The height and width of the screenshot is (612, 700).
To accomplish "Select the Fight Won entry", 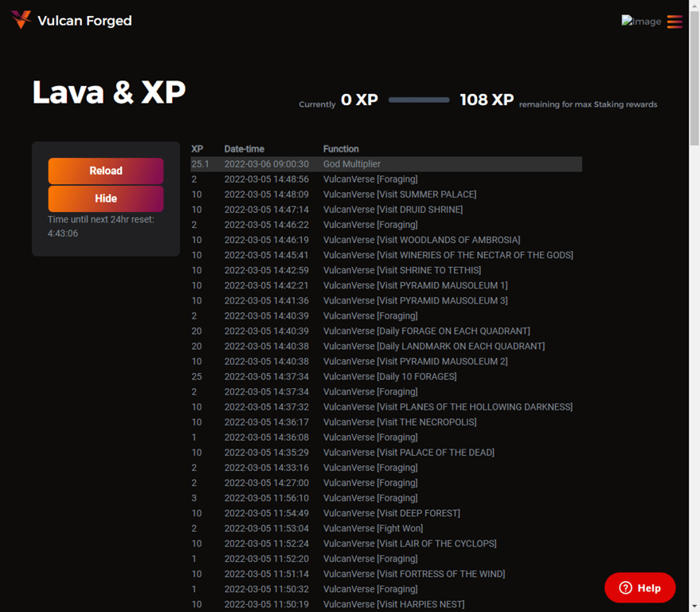I will click(373, 528).
